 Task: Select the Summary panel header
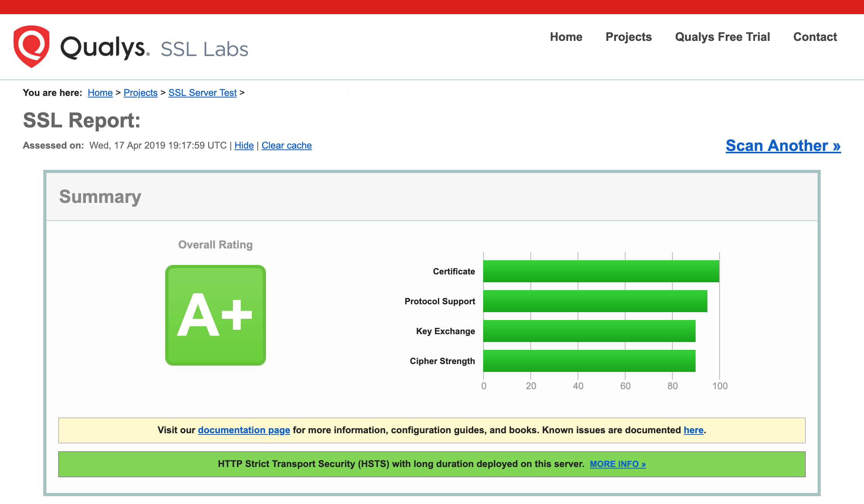tap(100, 197)
